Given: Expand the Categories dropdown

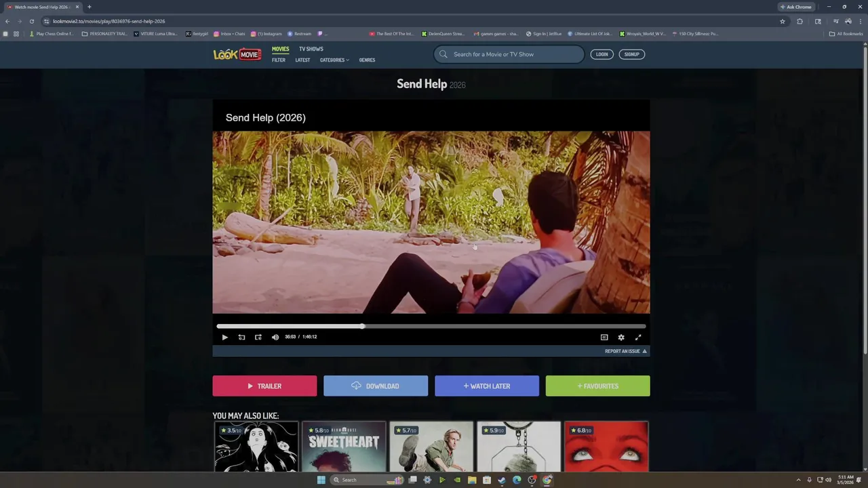Looking at the screenshot, I should (334, 60).
